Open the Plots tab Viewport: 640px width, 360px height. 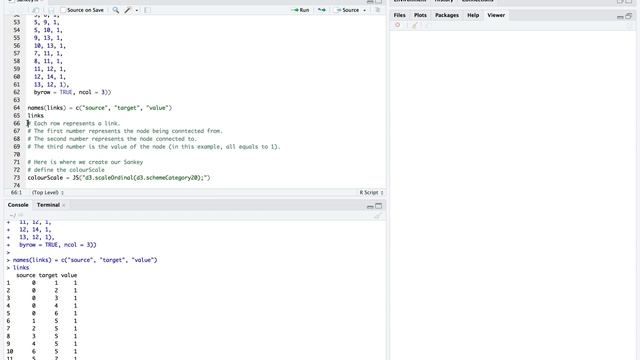(420, 15)
